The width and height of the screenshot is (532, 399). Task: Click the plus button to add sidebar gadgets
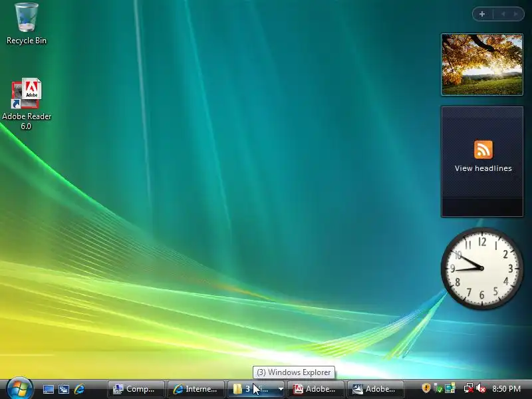482,14
